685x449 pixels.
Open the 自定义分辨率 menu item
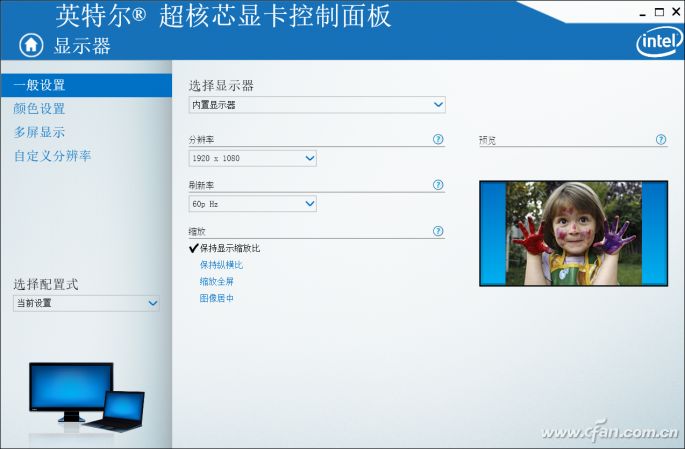[x=52, y=155]
